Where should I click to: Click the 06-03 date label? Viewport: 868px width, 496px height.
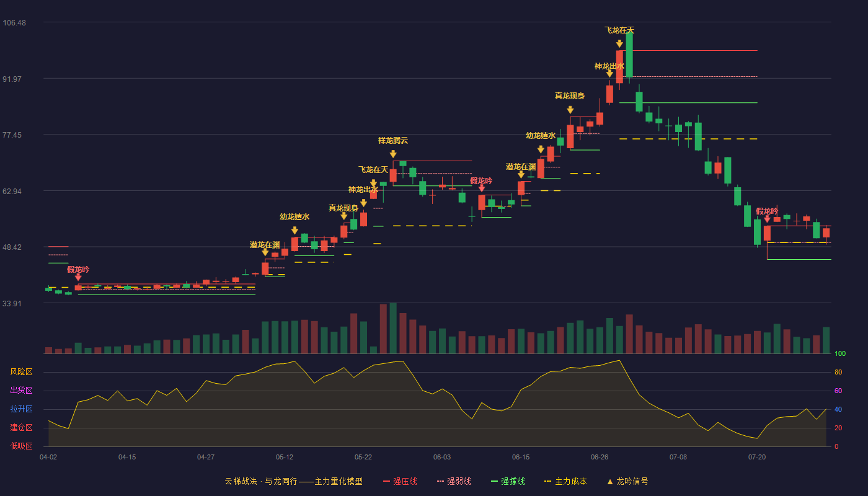(x=442, y=457)
